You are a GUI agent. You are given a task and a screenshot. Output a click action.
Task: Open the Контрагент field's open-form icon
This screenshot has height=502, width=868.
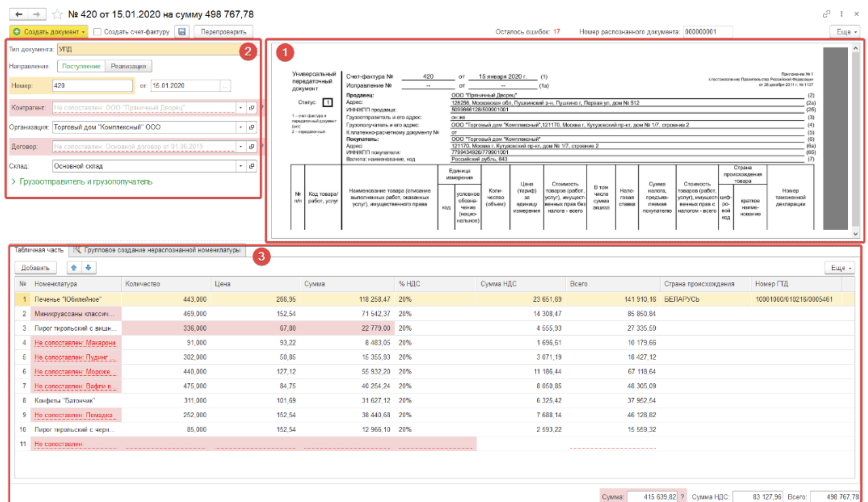point(252,108)
